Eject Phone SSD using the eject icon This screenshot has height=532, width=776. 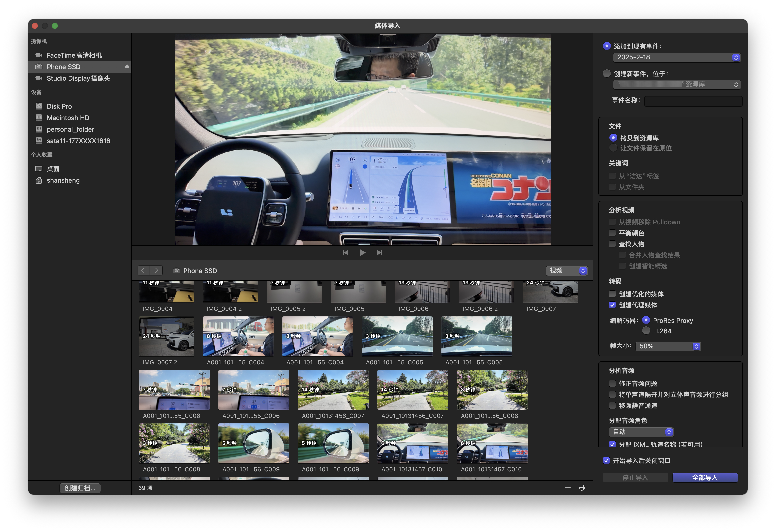pyautogui.click(x=127, y=67)
